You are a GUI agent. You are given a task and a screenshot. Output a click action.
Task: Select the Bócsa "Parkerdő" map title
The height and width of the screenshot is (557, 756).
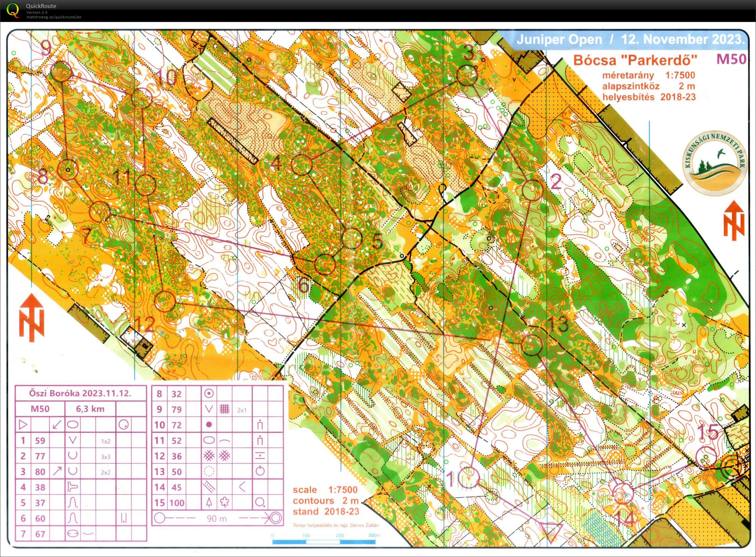click(x=635, y=61)
